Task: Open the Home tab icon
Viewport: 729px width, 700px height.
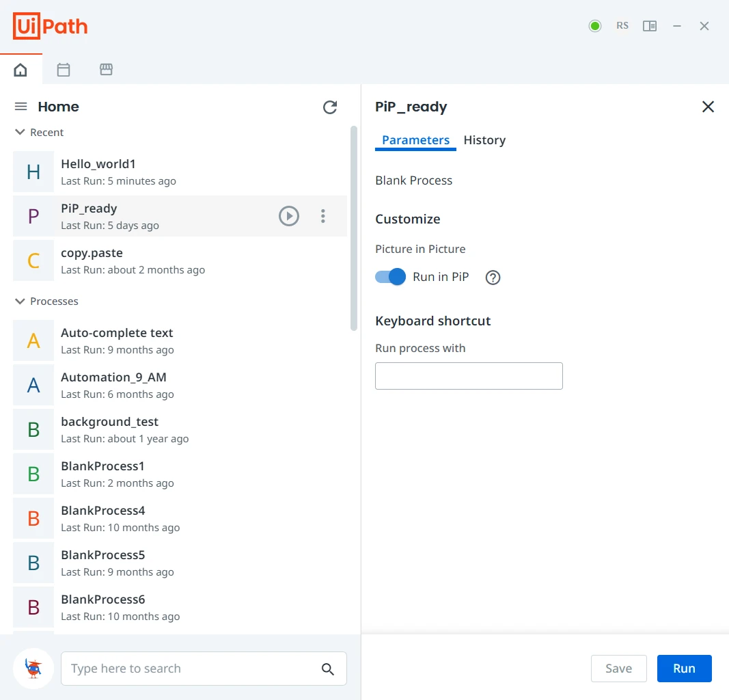Action: tap(20, 70)
